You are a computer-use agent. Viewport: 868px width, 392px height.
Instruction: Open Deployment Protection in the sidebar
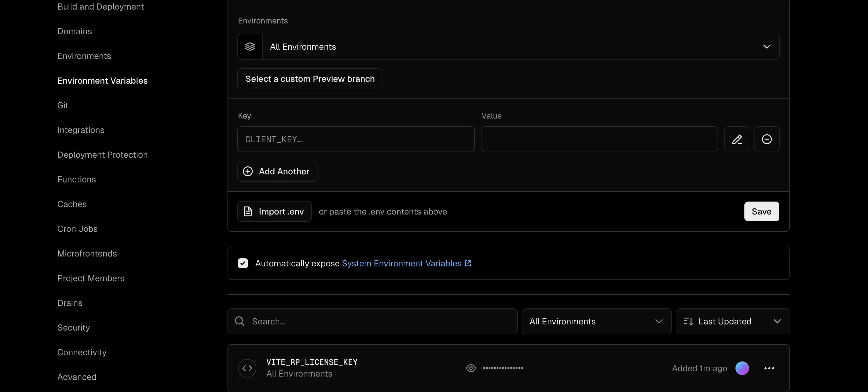[x=102, y=155]
